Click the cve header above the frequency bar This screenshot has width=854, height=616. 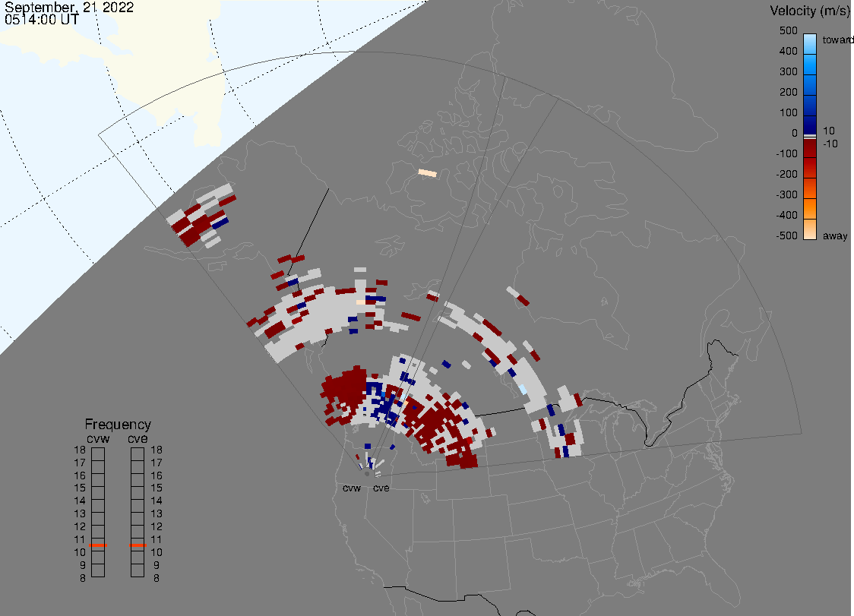pos(138,439)
